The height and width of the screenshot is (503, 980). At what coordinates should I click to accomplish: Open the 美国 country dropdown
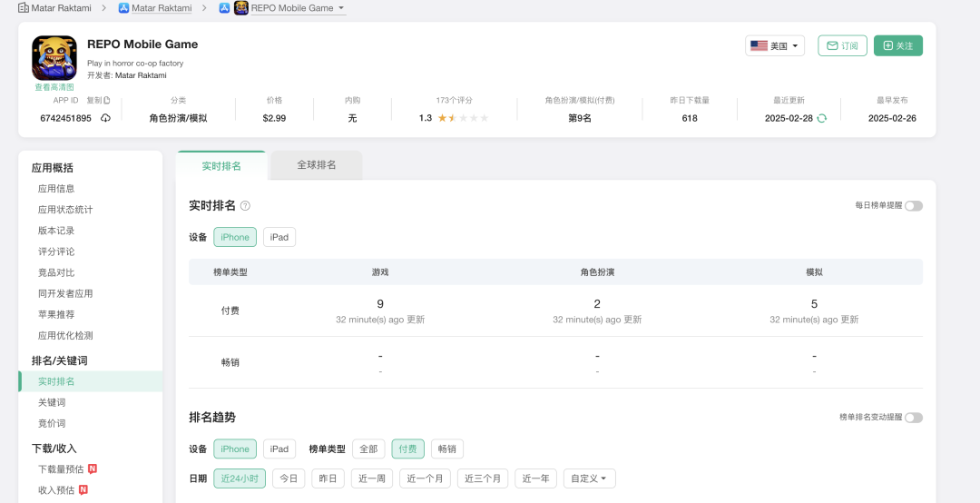[x=775, y=45]
